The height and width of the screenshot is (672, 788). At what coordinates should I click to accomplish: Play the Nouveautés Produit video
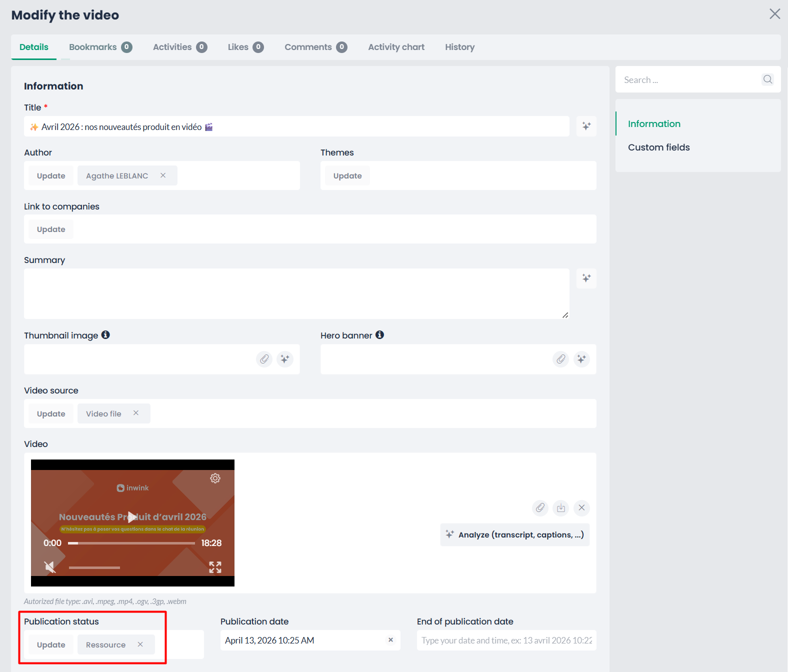point(132,517)
